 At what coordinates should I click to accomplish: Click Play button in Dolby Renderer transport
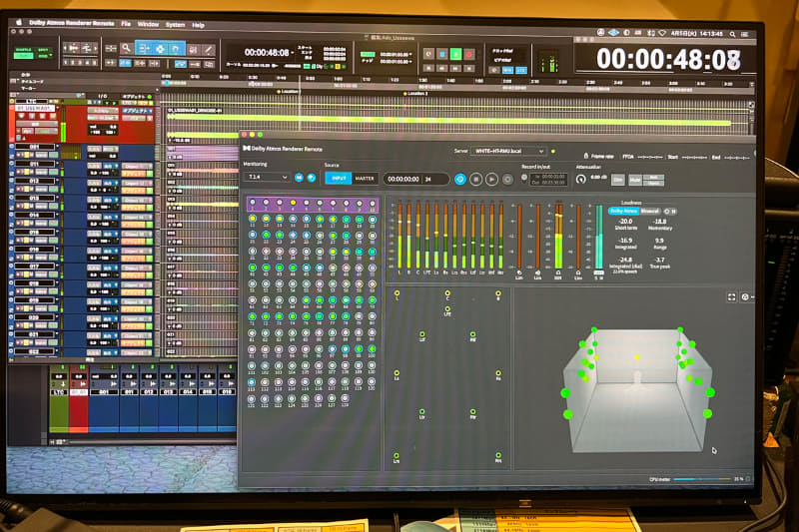[491, 180]
